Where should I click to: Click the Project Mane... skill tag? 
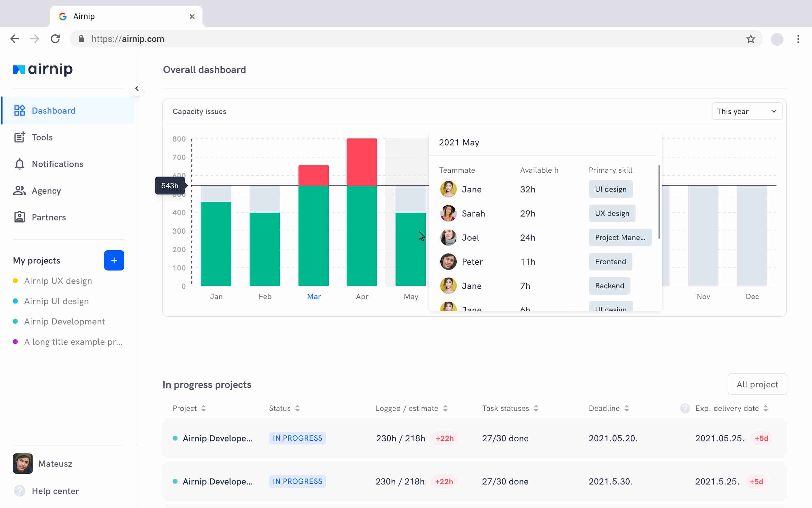click(620, 237)
